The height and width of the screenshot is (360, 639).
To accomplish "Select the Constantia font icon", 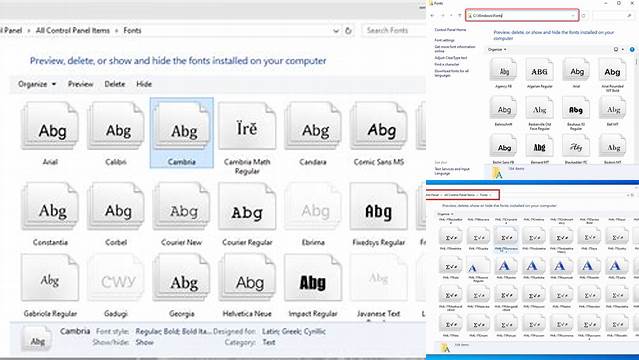I will pyautogui.click(x=51, y=207).
